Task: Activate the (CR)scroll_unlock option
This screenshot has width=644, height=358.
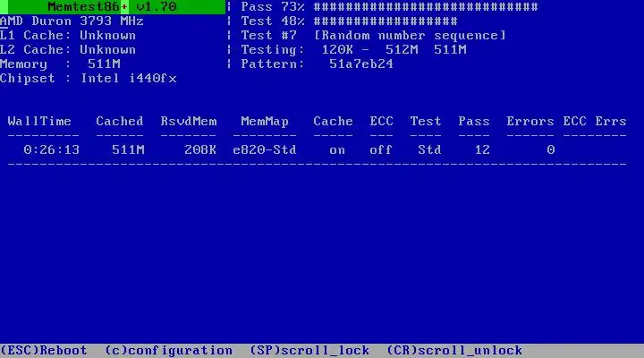Action: [x=454, y=350]
